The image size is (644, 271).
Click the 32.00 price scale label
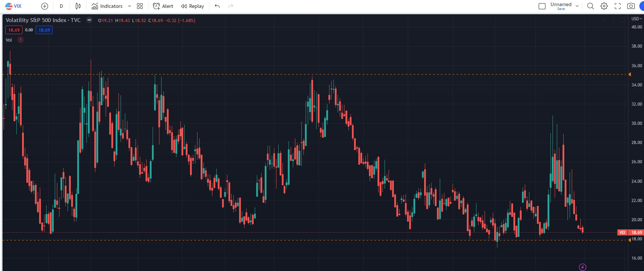tap(637, 104)
